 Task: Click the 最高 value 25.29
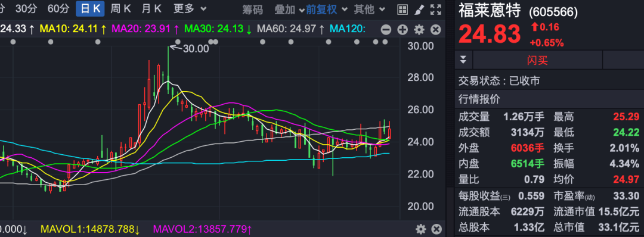tap(626, 117)
